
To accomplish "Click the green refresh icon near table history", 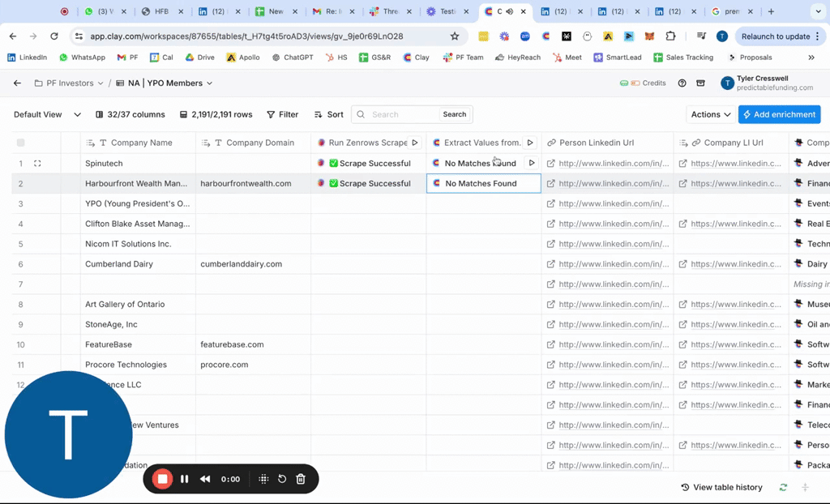I will tap(783, 487).
